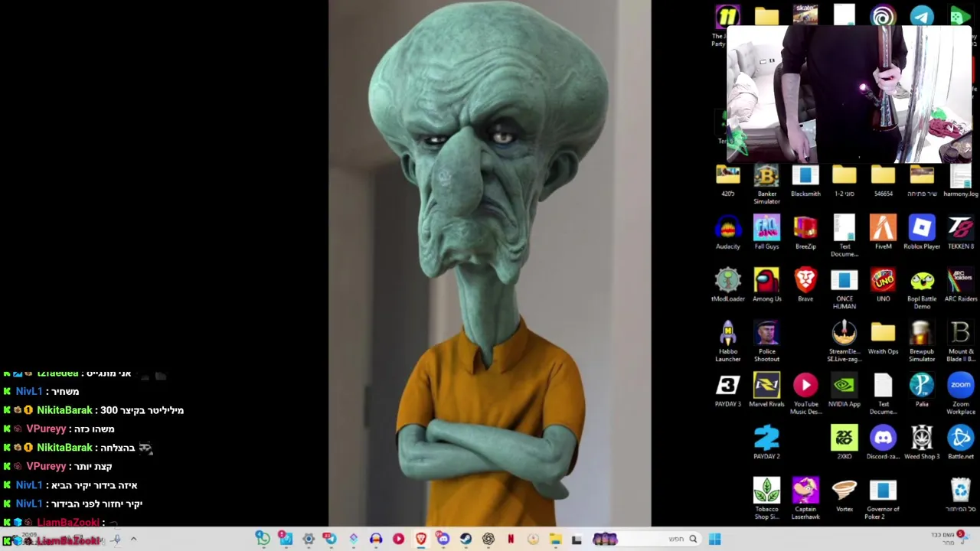The image size is (980, 551).
Task: Launch Captain Laserhawk from the desktop
Action: pyautogui.click(x=805, y=498)
